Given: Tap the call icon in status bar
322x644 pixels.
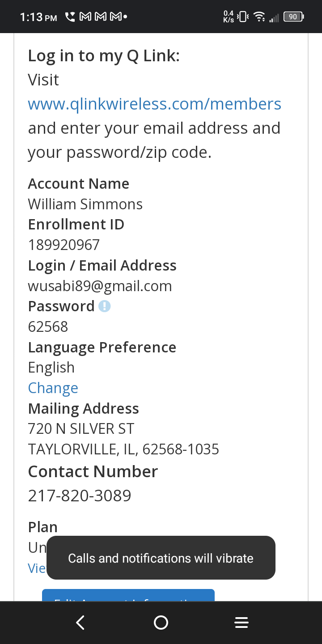Looking at the screenshot, I should [70, 17].
